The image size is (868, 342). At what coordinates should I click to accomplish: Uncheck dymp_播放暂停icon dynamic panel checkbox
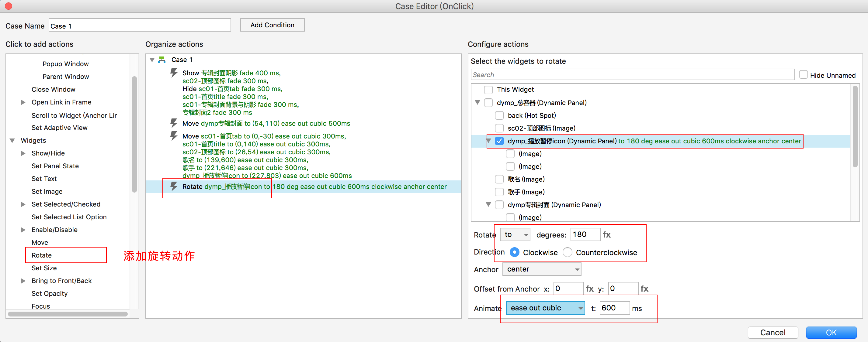pyautogui.click(x=499, y=141)
